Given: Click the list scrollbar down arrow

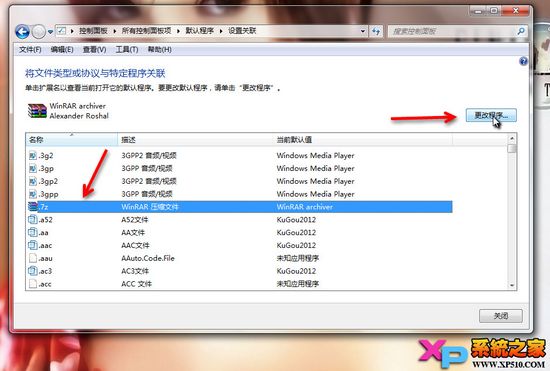Looking at the screenshot, I should tap(512, 285).
